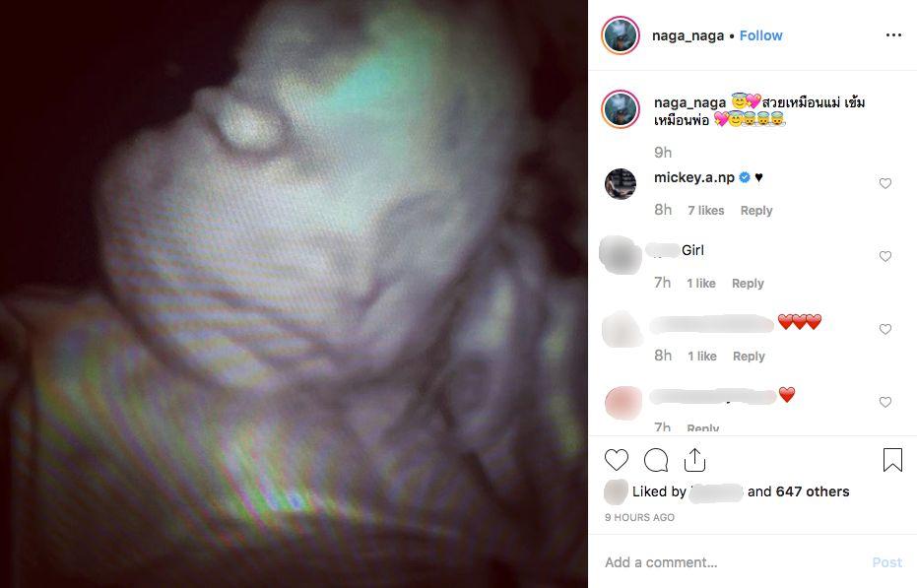Open the comment speech bubble icon
917x588 pixels.
point(656,460)
